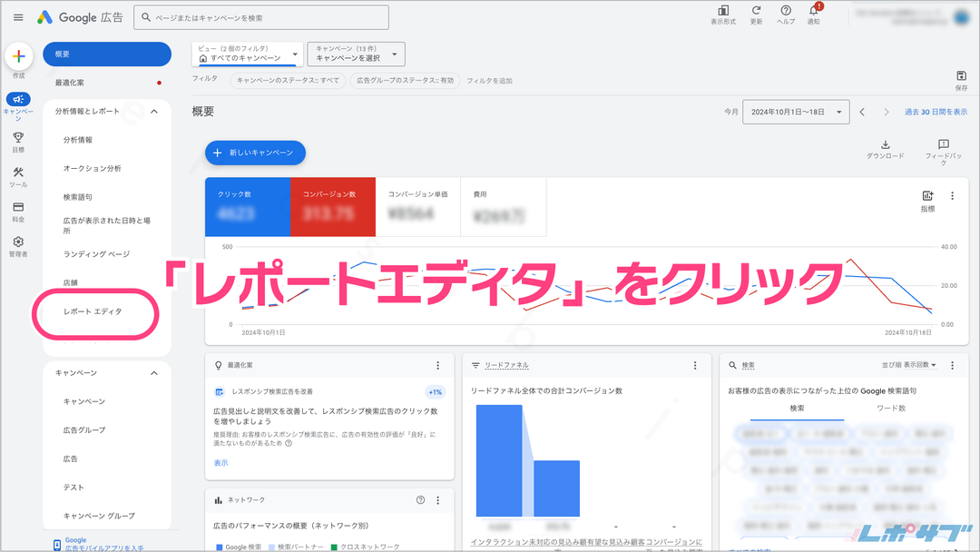The image size is (980, 552).
Task: Go to previous date range arrow
Action: click(x=862, y=112)
